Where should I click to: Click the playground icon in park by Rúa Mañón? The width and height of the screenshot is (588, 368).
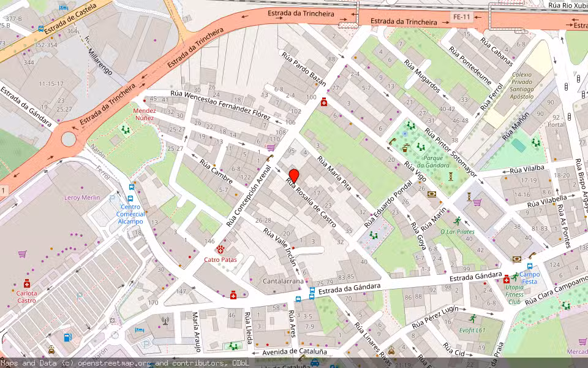tap(536, 143)
